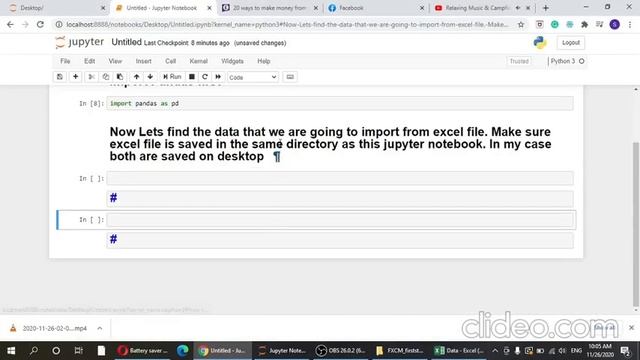Open the cell type Code dropdown
Viewport: 640px width, 360px height.
253,77
